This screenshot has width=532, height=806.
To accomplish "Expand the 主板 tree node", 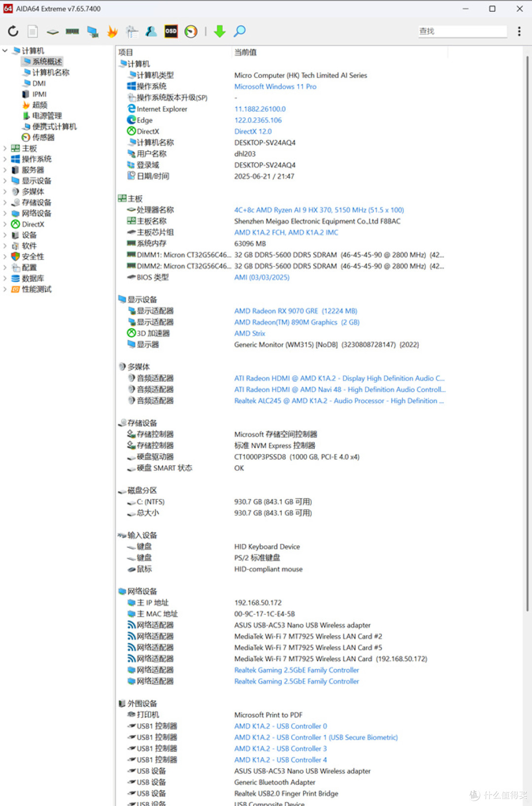I will (x=5, y=148).
